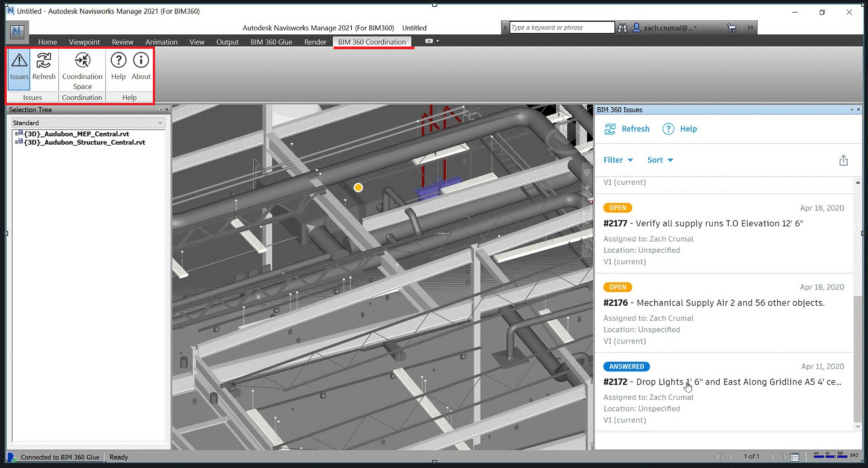The height and width of the screenshot is (468, 868).
Task: Open the Standard dropdown in Selection Tree
Action: click(160, 122)
